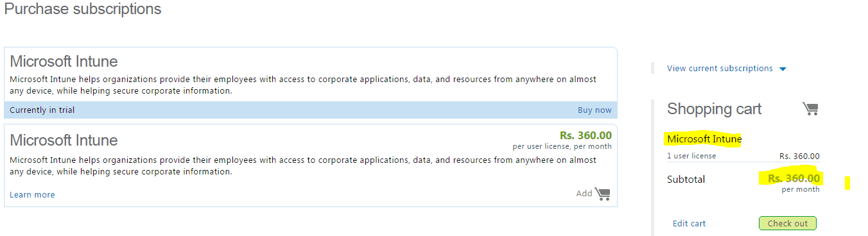Click the Rs. 360.00 on license line
The width and height of the screenshot is (868, 236).
[799, 156]
